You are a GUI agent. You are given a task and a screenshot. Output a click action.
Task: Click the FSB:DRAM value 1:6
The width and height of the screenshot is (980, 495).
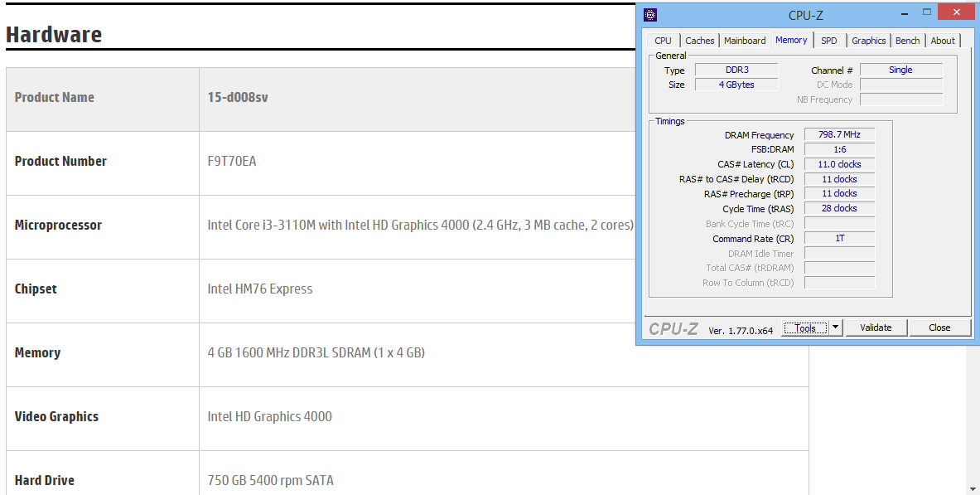(839, 149)
